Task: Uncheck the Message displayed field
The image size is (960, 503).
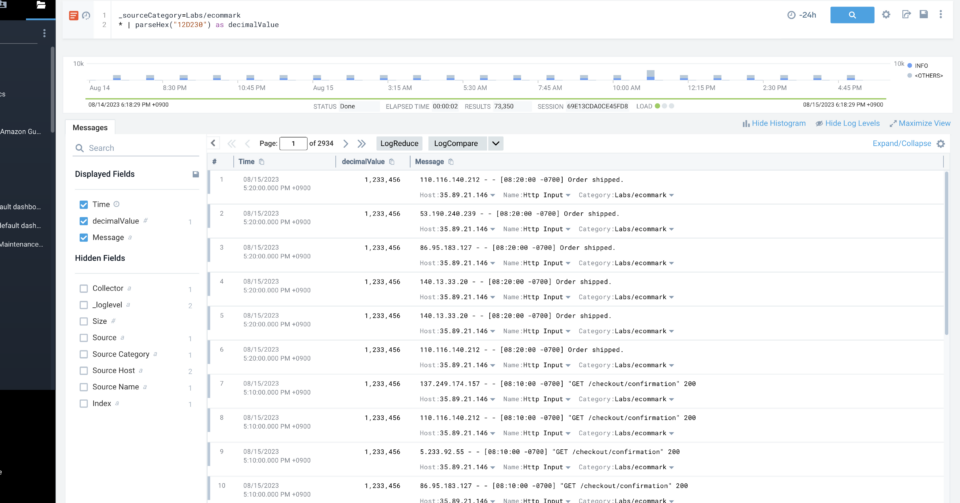Action: coord(84,237)
